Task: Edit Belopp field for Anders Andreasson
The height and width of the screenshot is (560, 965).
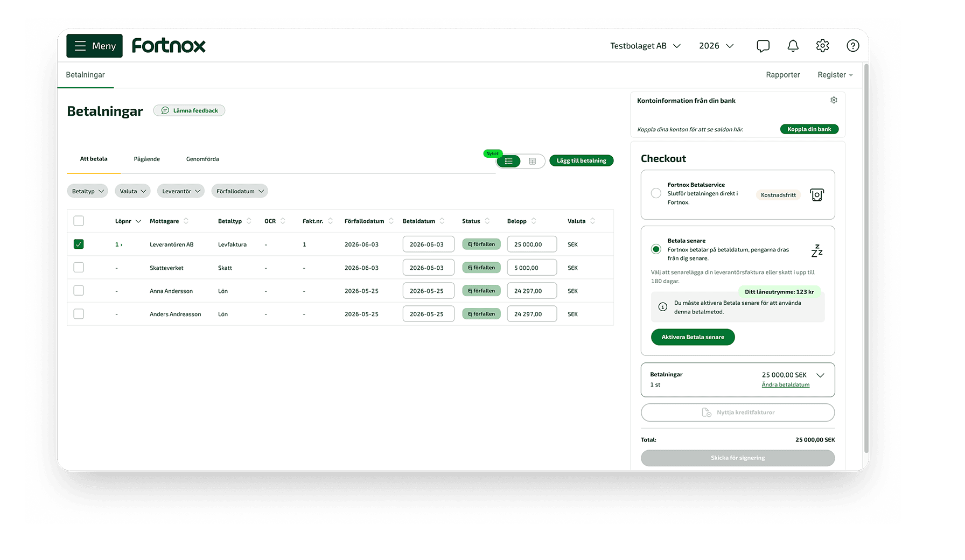Action: (532, 313)
